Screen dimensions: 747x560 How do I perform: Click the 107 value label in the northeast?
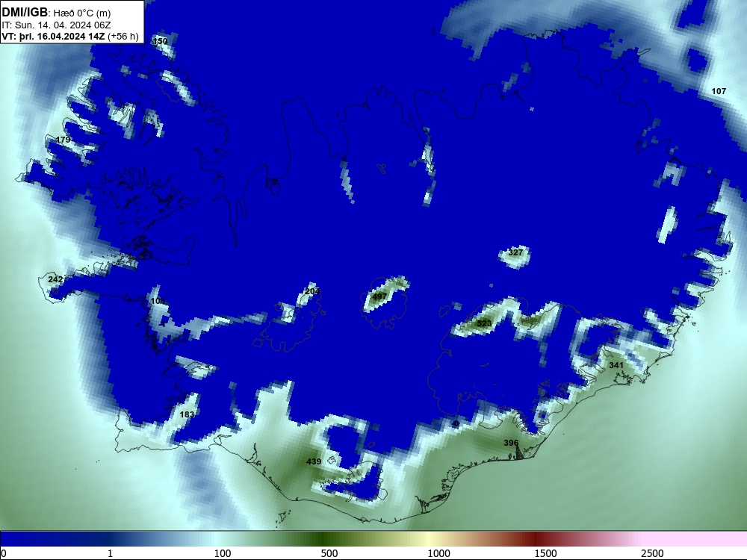click(x=719, y=91)
